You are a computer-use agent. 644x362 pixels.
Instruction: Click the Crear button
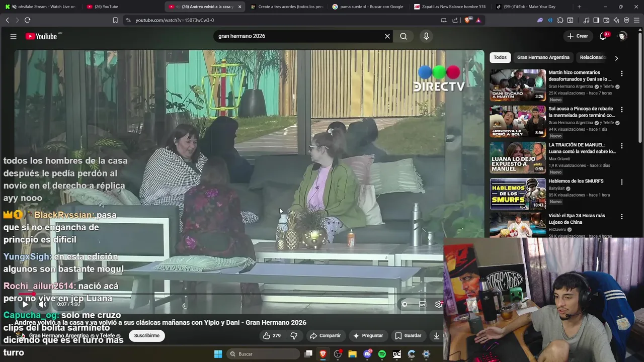[578, 36]
